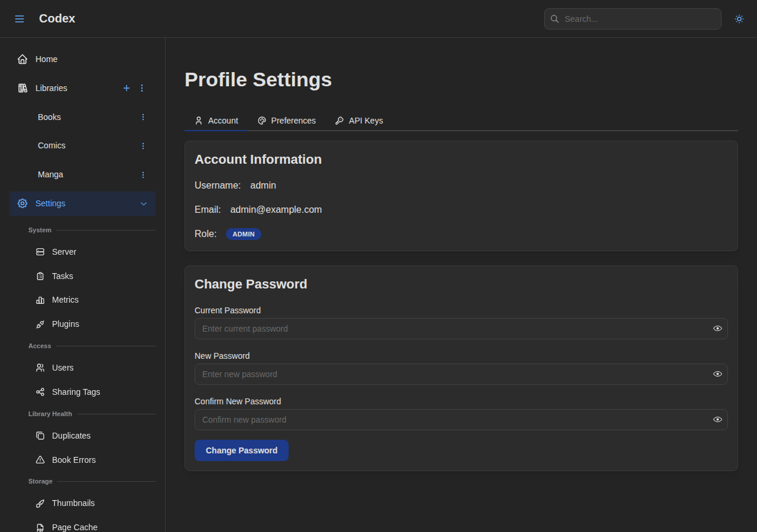Click the Plugins rocket icon
Image resolution: width=757 pixels, height=532 pixels.
click(40, 324)
